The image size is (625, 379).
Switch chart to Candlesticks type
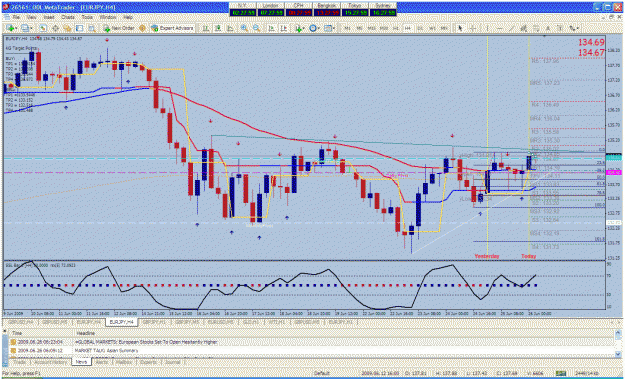pyautogui.click(x=218, y=28)
